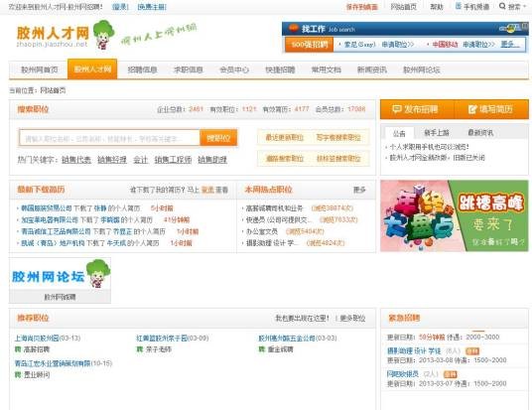The width and height of the screenshot is (532, 410).
Task: Click the job keyword search input field
Action: click(x=109, y=138)
